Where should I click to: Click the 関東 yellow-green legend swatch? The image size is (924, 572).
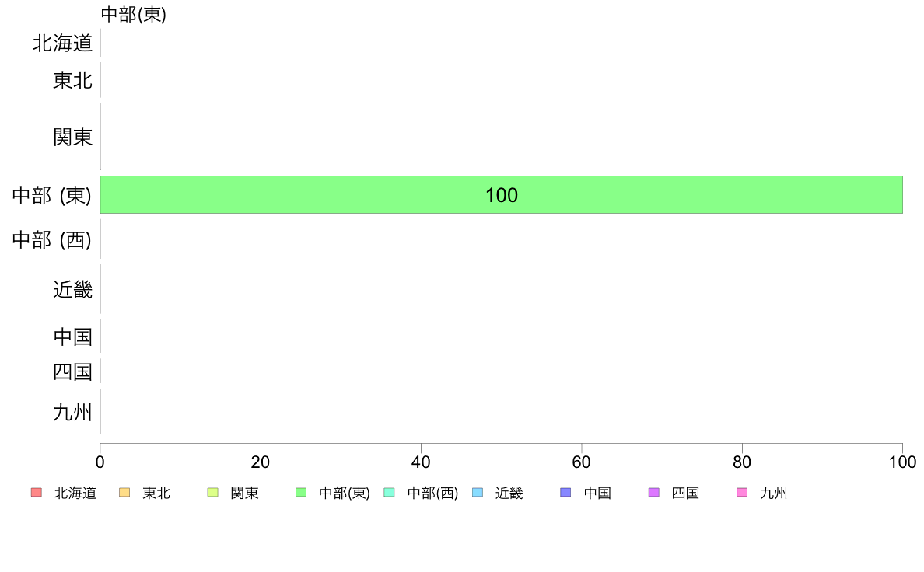coord(213,493)
